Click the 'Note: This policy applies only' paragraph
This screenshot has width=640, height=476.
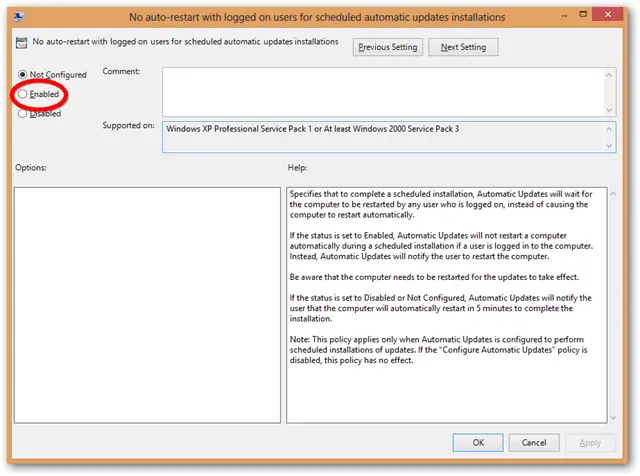(438, 350)
